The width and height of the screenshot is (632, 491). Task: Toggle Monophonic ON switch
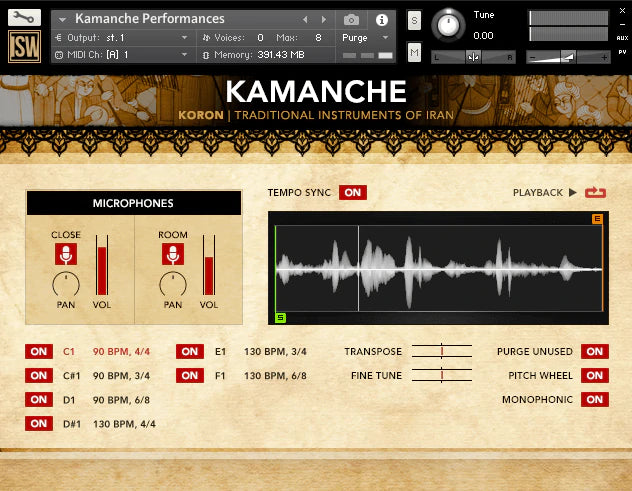tap(595, 399)
